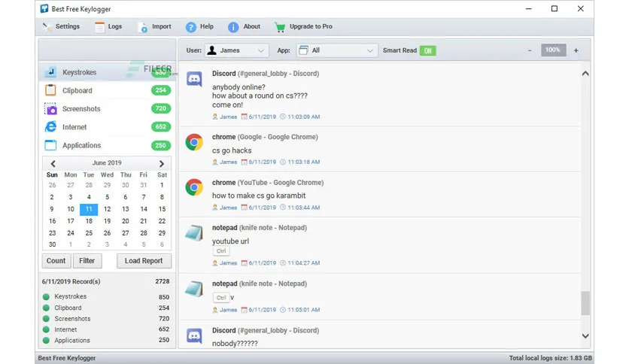Click 'anybody online?' message text
The width and height of the screenshot is (629, 364).
pos(239,87)
